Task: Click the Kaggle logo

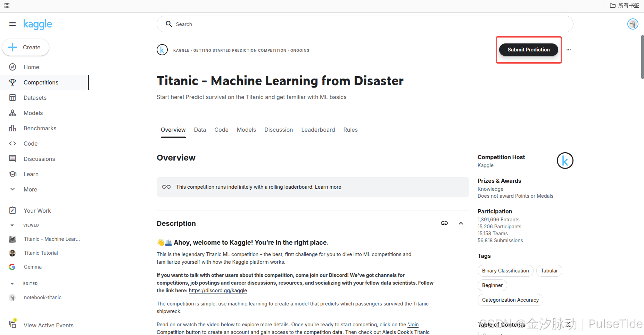Action: pos(38,24)
